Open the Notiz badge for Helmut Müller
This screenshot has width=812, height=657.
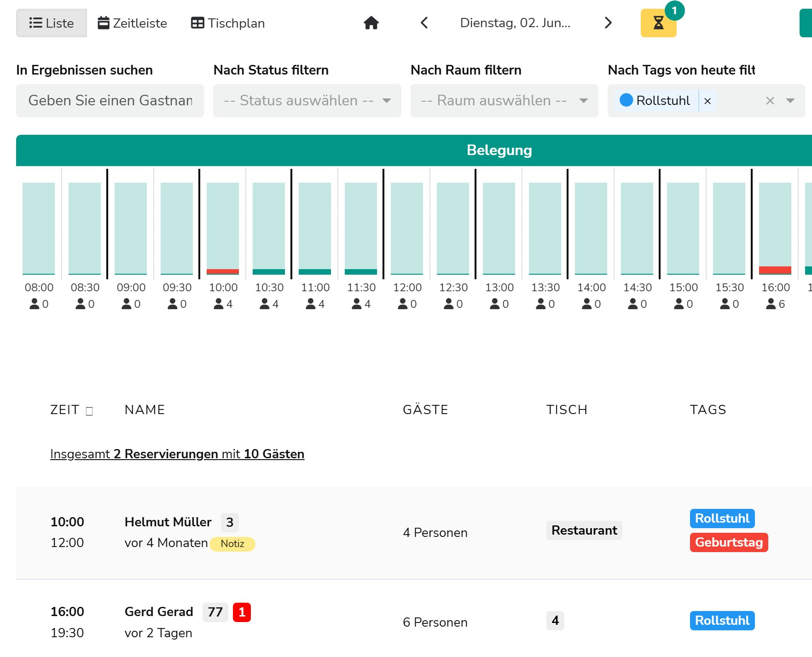click(232, 544)
